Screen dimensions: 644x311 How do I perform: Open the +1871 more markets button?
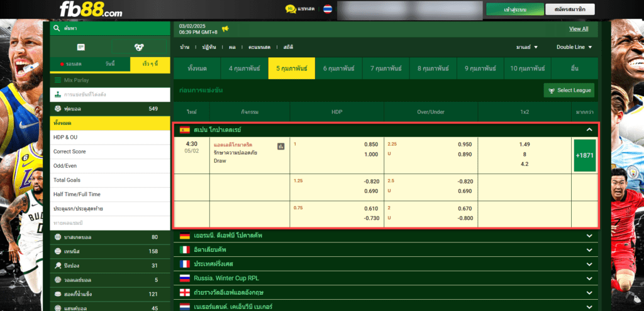(x=585, y=156)
